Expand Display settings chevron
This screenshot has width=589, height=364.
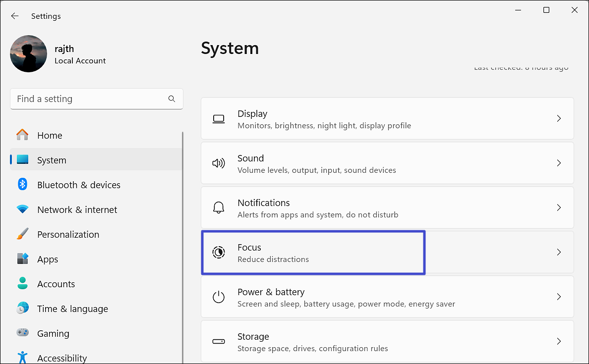[559, 119]
